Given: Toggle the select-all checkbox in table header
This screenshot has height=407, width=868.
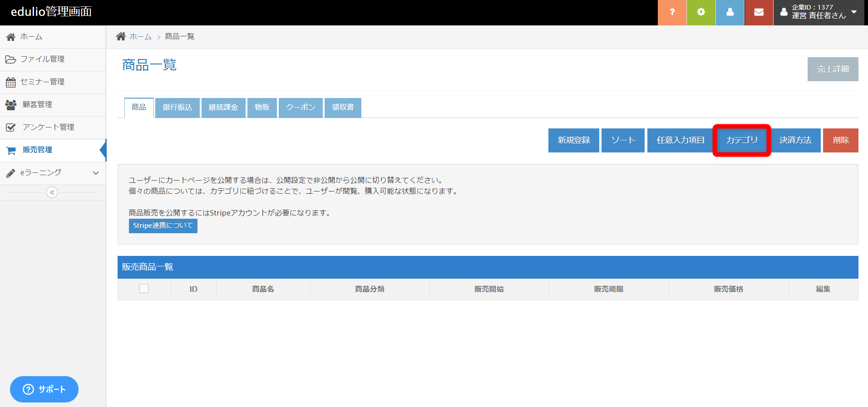Looking at the screenshot, I should coord(144,289).
